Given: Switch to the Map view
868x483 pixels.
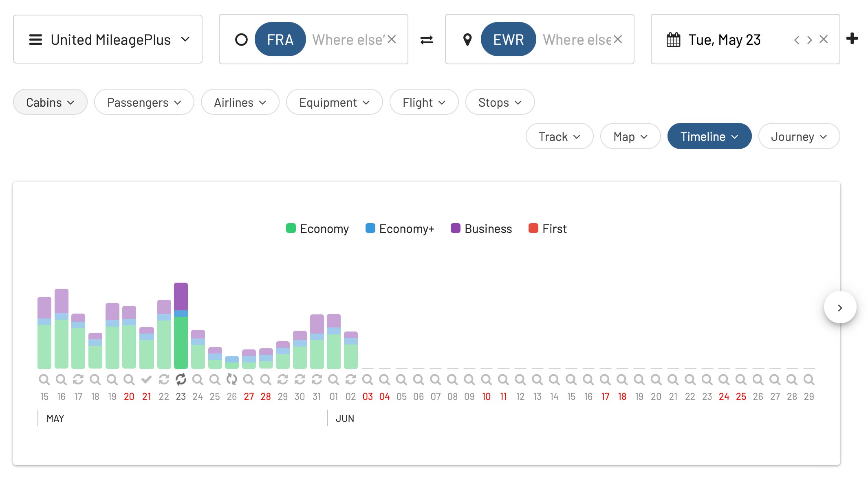Looking at the screenshot, I should 630,136.
